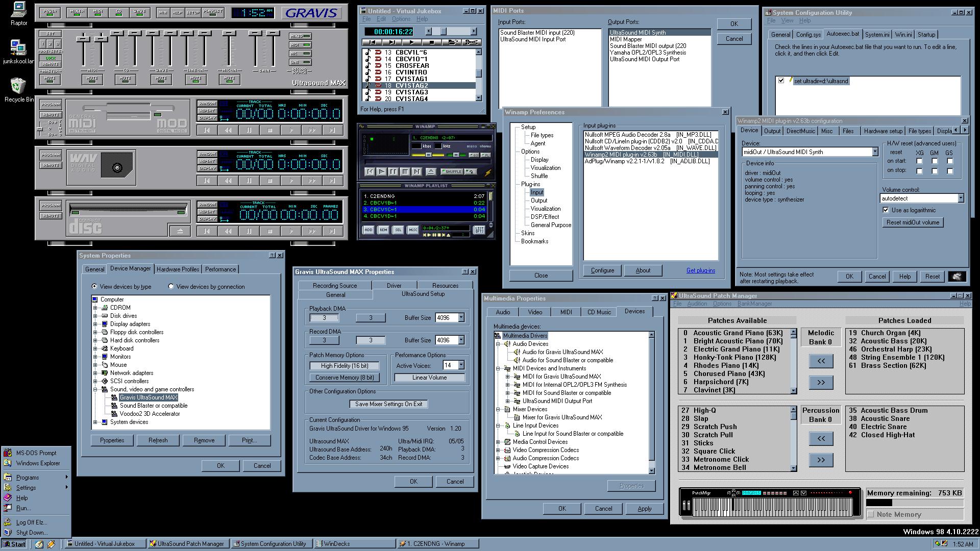The image size is (980, 551).
Task: Click the Winamp previous track button
Action: pyautogui.click(x=370, y=172)
